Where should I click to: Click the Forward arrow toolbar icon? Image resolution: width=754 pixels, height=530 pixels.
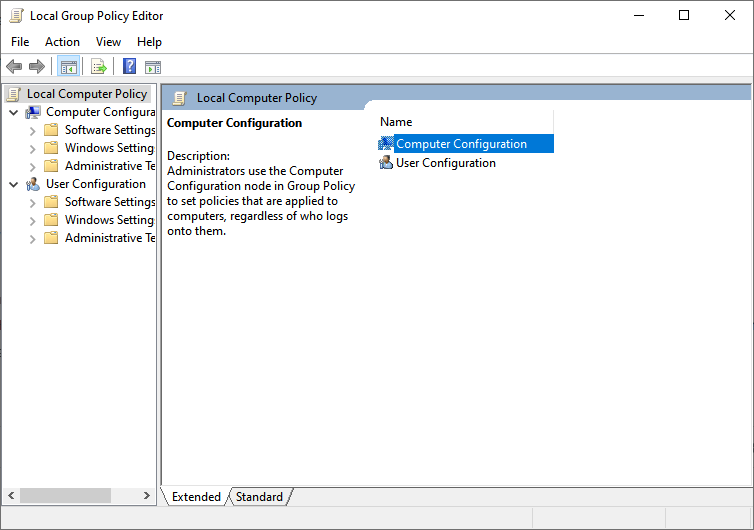(x=37, y=66)
